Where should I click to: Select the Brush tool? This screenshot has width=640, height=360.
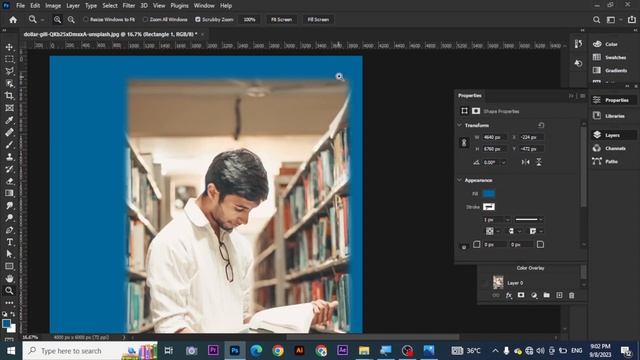(x=9, y=145)
